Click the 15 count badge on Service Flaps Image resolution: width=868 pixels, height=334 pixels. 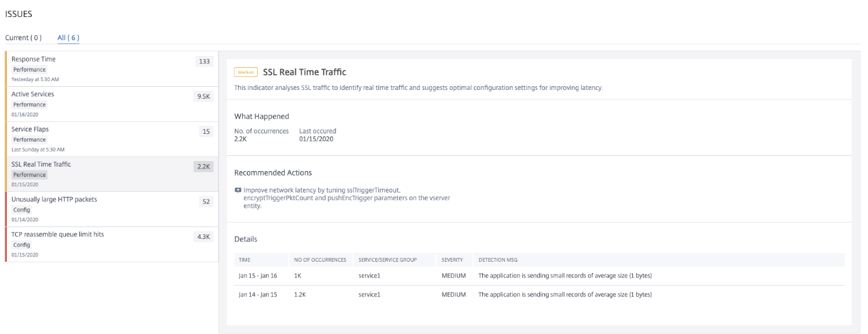(x=206, y=131)
